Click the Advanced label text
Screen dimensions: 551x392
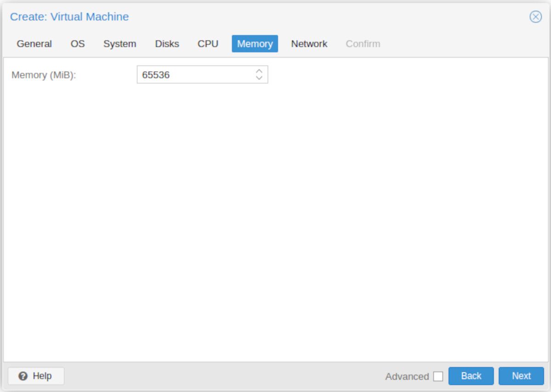click(407, 376)
